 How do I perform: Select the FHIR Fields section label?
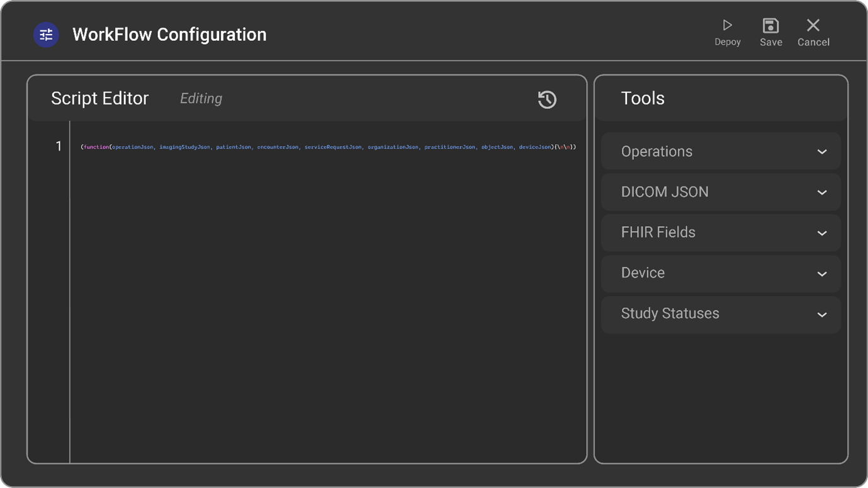[x=658, y=232]
